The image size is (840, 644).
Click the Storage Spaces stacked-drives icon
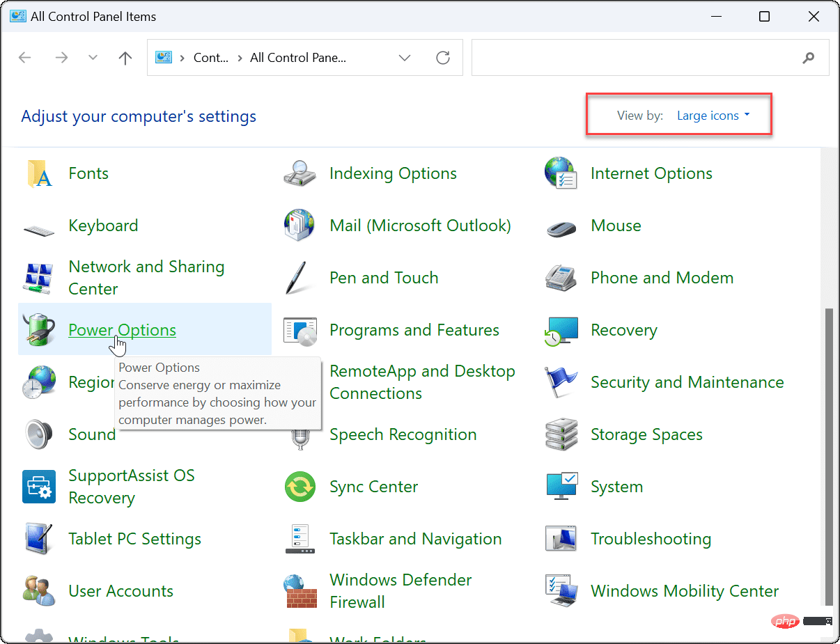pos(561,434)
